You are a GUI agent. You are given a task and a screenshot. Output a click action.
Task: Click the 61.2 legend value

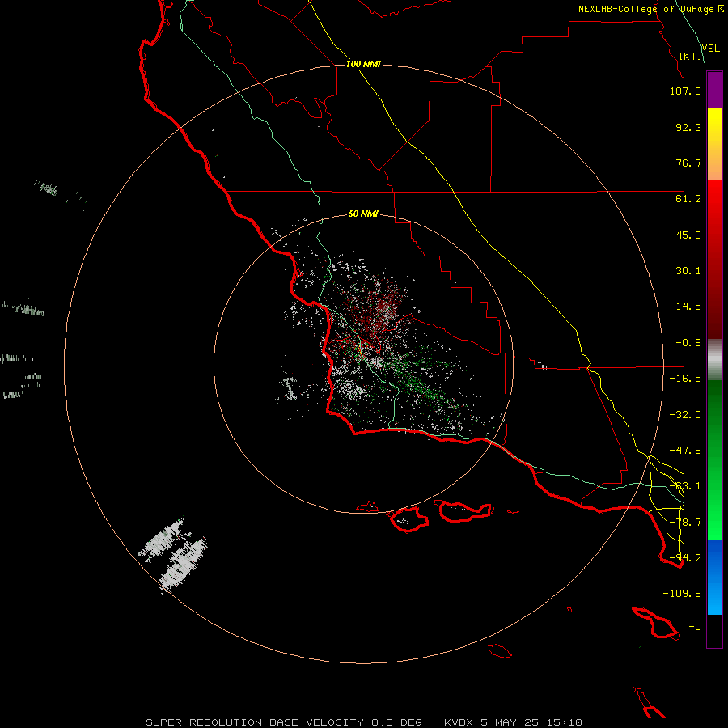tap(688, 199)
